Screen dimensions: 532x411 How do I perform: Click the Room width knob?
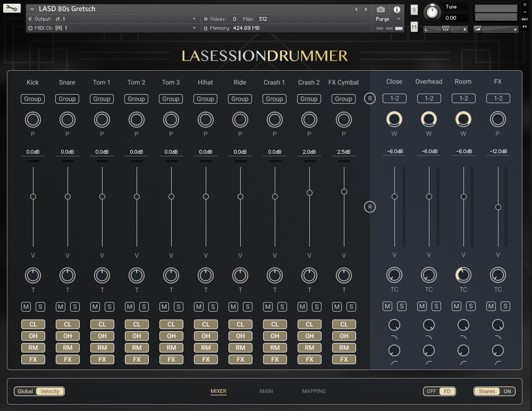tap(463, 119)
